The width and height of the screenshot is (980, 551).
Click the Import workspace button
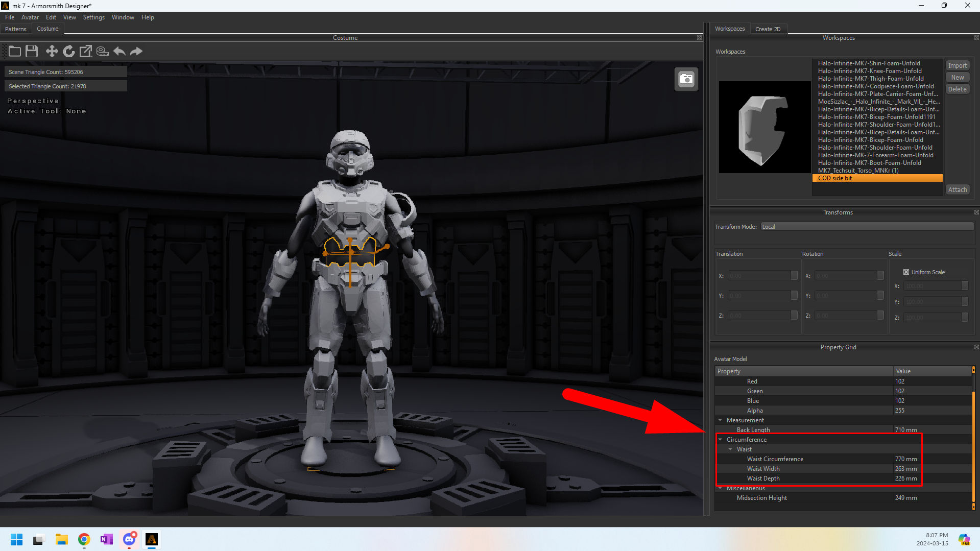(957, 66)
